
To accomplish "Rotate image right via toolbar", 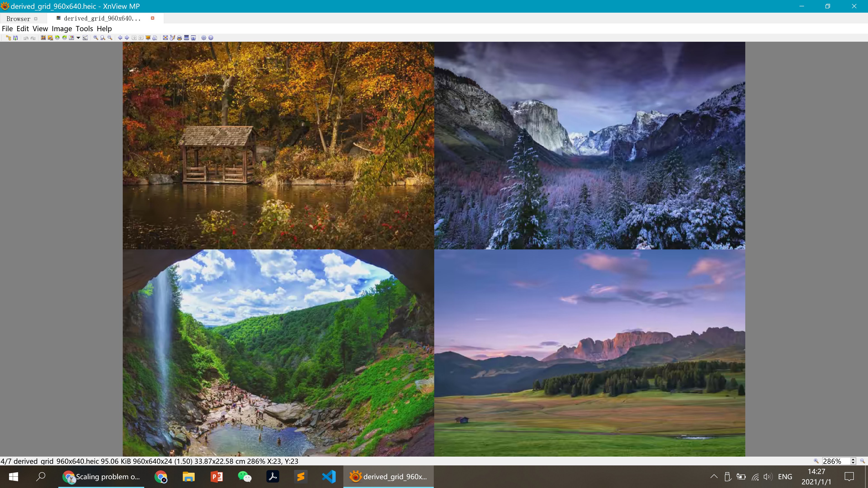I will tap(64, 38).
